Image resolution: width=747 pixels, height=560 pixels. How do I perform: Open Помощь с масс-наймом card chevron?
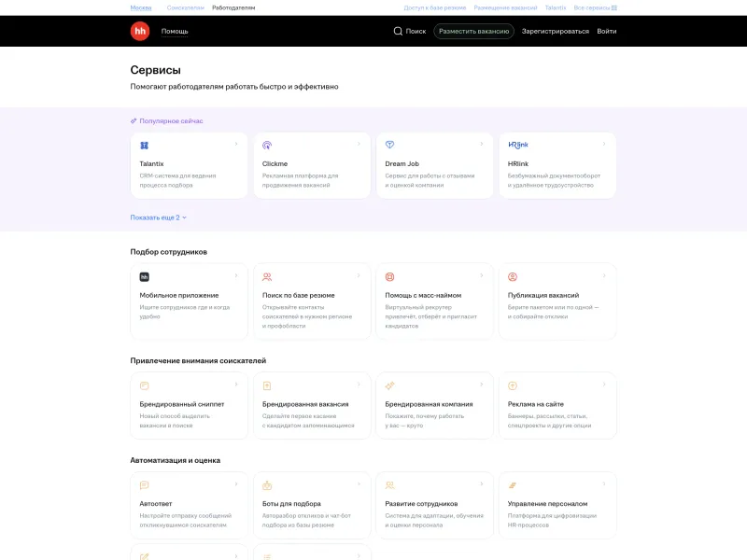tap(482, 275)
